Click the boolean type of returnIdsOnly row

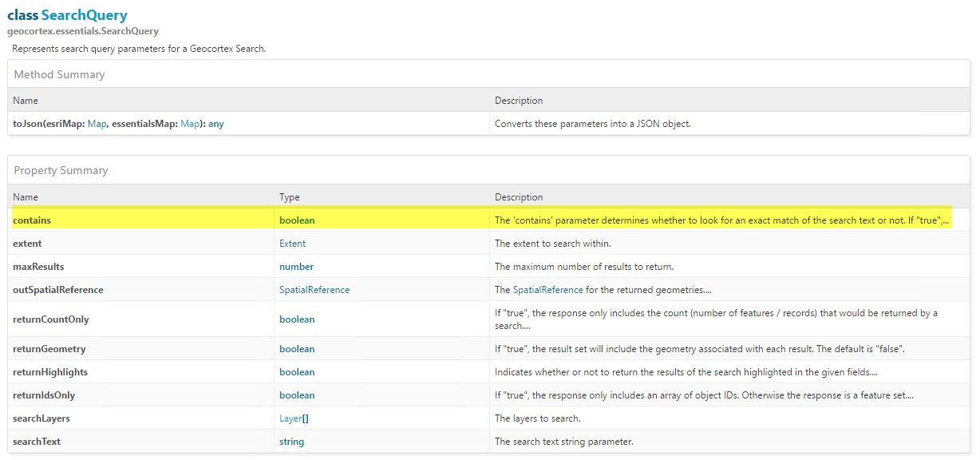tap(297, 395)
